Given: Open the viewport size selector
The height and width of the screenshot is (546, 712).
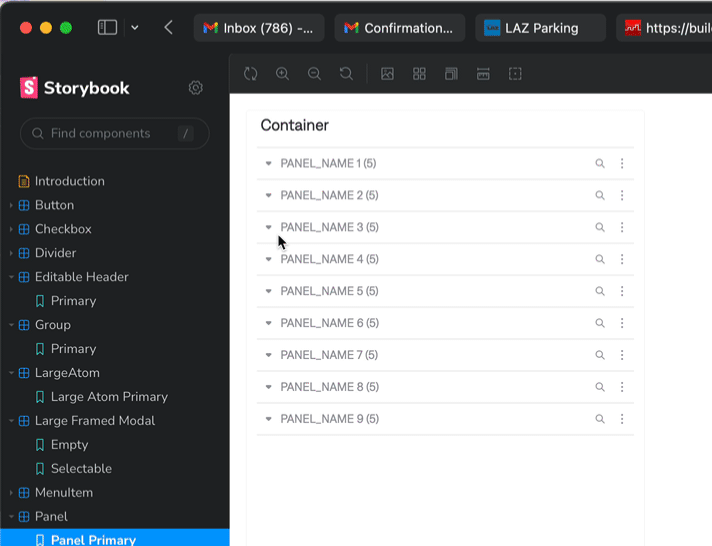Looking at the screenshot, I should (x=451, y=74).
